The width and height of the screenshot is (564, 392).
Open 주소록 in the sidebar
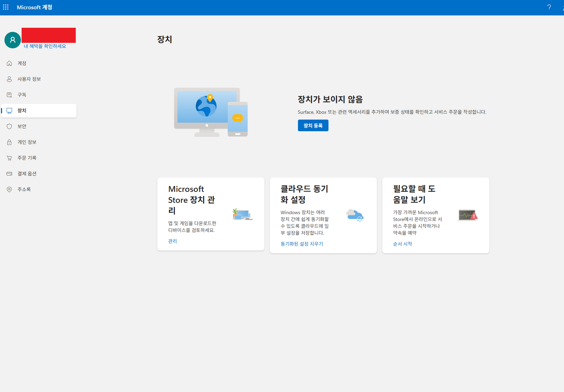coord(39,189)
